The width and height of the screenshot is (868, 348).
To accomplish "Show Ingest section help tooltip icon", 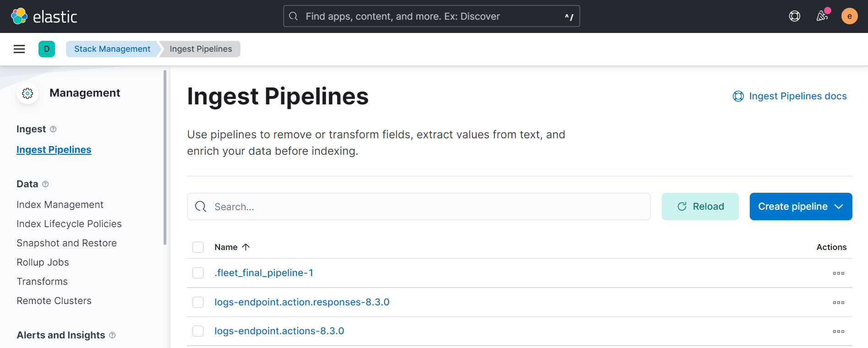I will (53, 129).
